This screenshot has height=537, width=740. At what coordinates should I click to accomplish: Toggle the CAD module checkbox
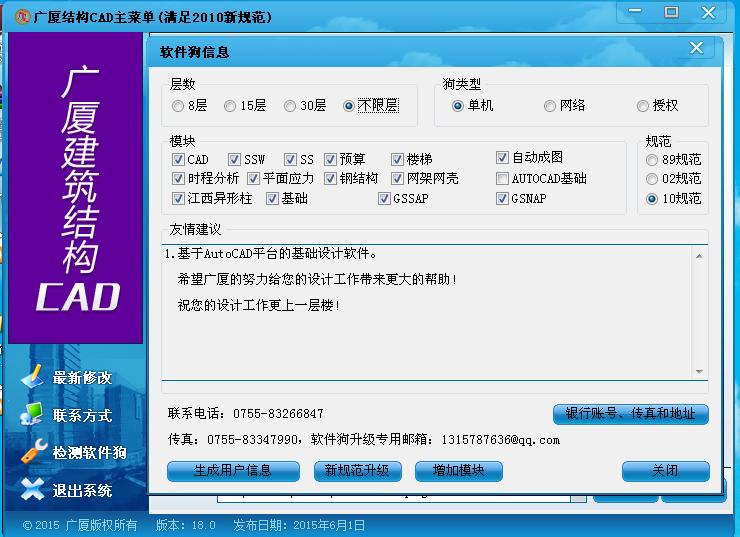(178, 159)
